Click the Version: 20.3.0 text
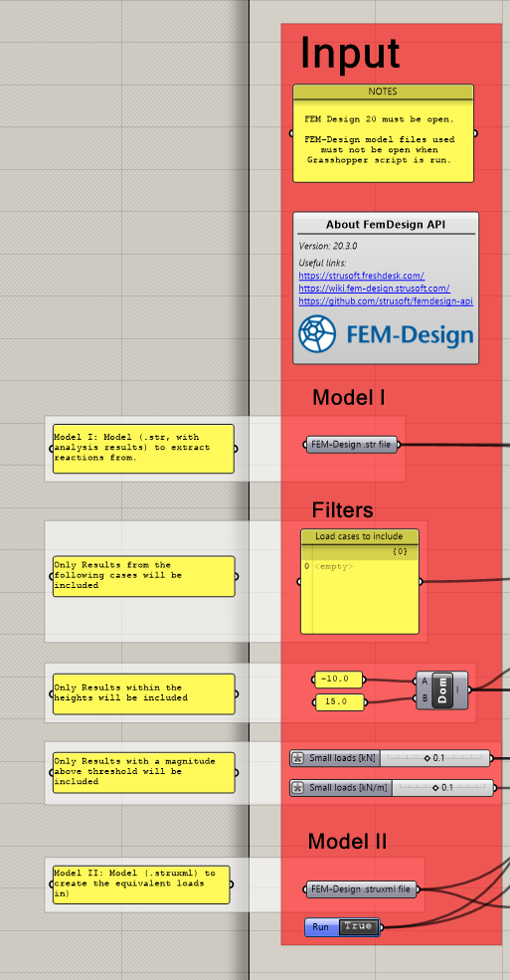Image resolution: width=510 pixels, height=980 pixels. point(328,247)
